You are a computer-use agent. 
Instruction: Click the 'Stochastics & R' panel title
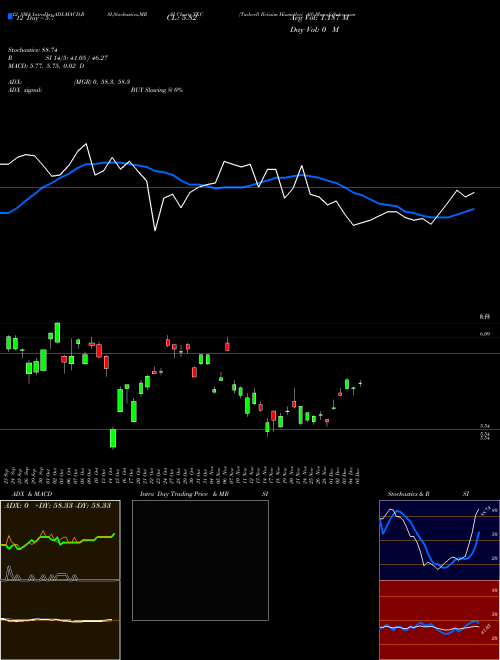coord(409,494)
